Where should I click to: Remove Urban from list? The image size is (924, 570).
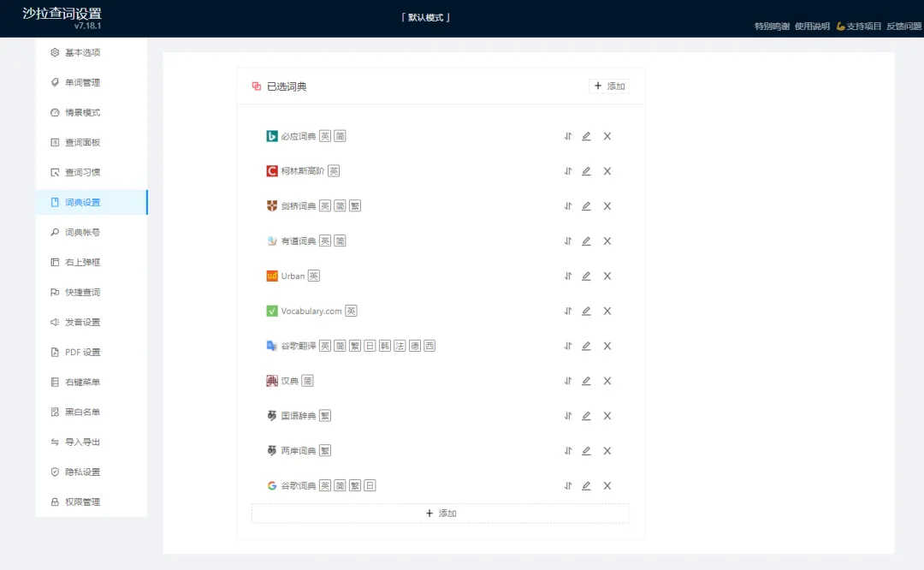(607, 276)
